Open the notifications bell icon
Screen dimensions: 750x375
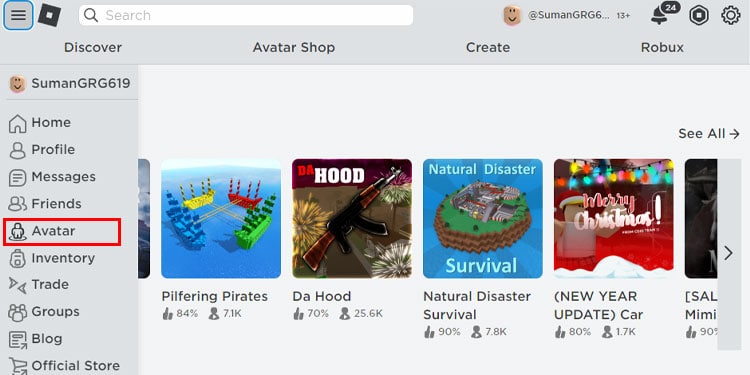point(660,15)
